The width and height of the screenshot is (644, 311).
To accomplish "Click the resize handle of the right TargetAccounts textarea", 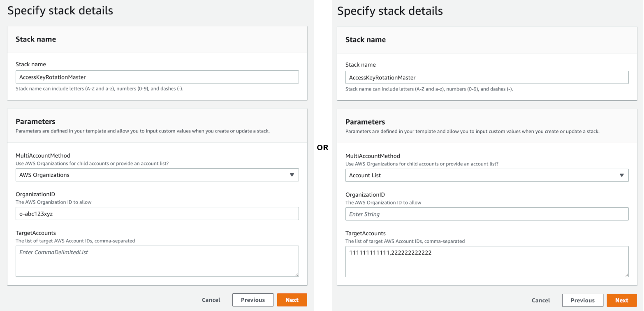I will click(627, 275).
